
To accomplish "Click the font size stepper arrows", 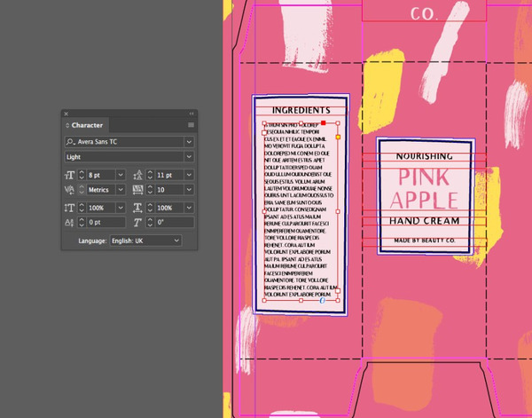I will pos(82,175).
